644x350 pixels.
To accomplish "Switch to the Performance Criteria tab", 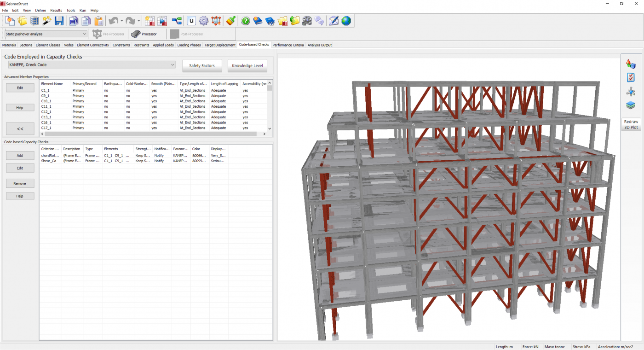I will [288, 45].
